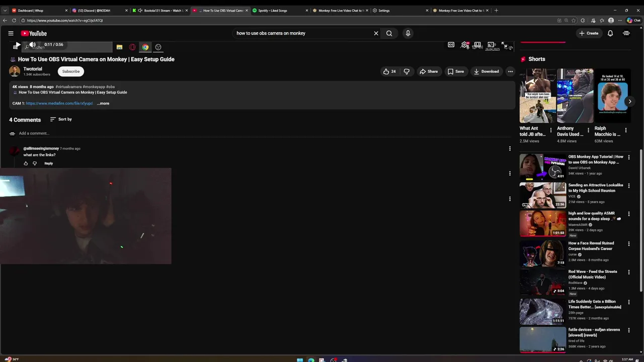
Task: Open more actions menu beside Download
Action: click(510, 71)
